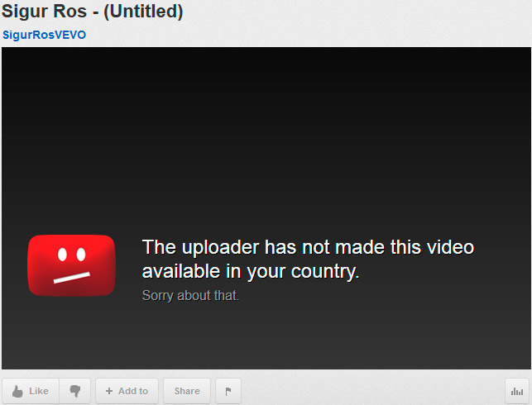
Task: Click the word '(Untitled)' in the title
Action: pos(143,12)
